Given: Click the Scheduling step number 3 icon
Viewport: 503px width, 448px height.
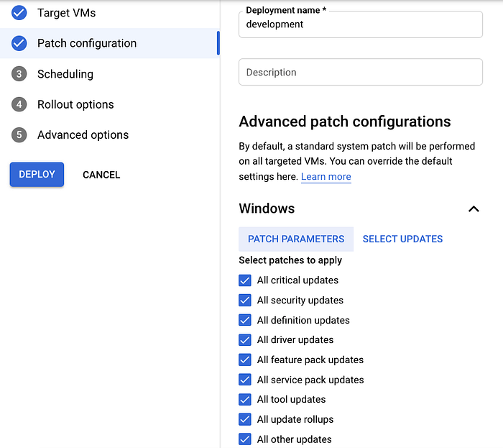Looking at the screenshot, I should pyautogui.click(x=19, y=74).
